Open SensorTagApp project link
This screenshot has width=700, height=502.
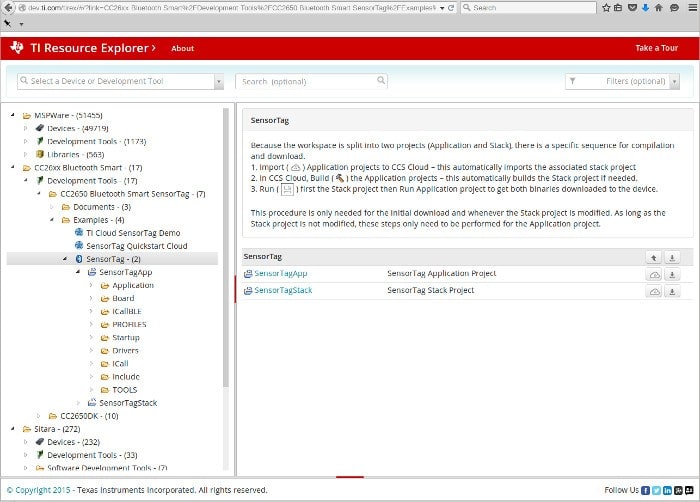(x=281, y=273)
